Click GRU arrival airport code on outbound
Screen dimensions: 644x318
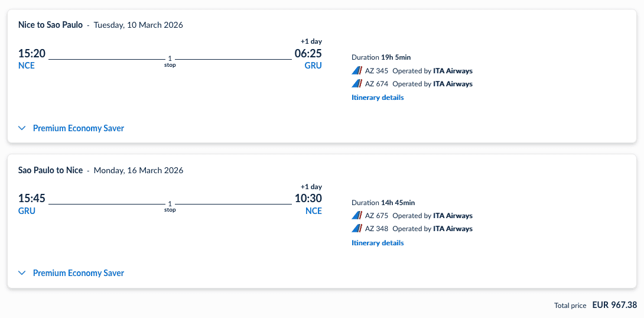[x=313, y=66]
